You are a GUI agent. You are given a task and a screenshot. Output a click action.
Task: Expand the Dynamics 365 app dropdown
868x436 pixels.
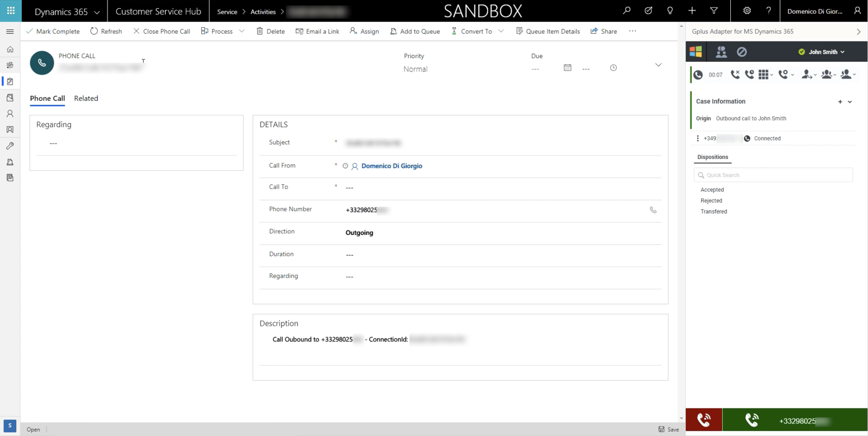[97, 12]
